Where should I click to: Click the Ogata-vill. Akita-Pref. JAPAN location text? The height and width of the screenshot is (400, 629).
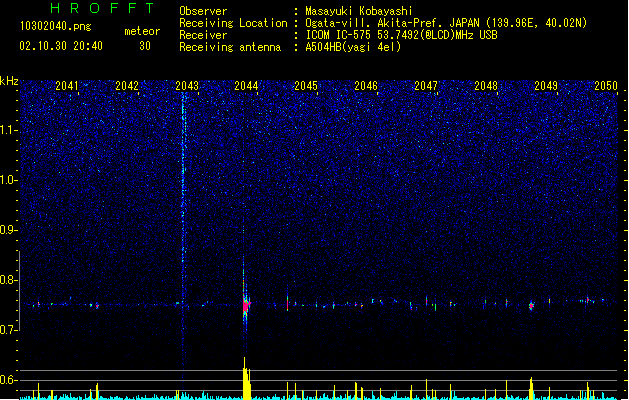click(x=446, y=23)
